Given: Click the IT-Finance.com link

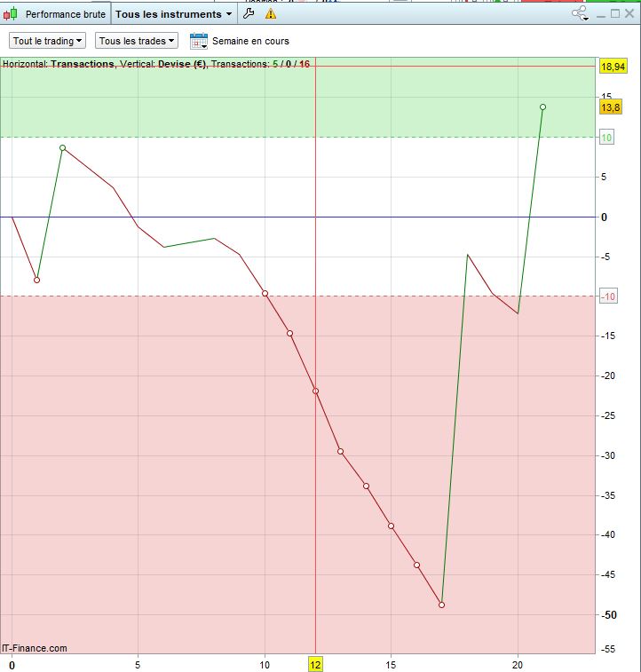Looking at the screenshot, I should click(x=35, y=648).
